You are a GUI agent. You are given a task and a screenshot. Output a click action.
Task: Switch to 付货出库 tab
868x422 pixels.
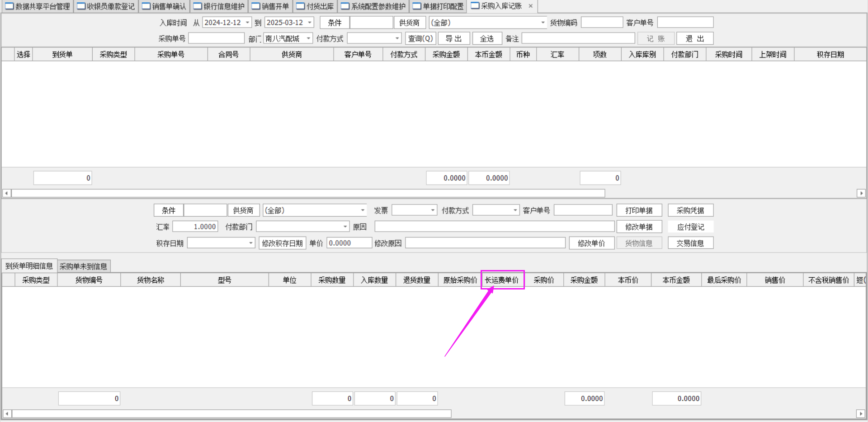[x=315, y=6]
